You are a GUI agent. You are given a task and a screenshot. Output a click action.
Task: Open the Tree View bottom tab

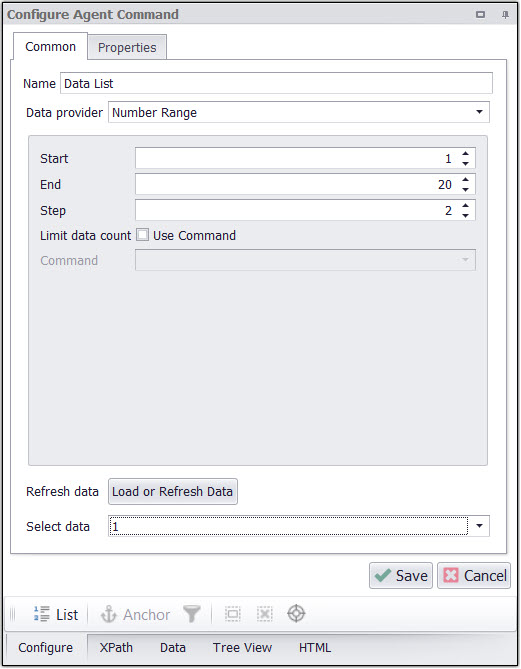[x=242, y=648]
